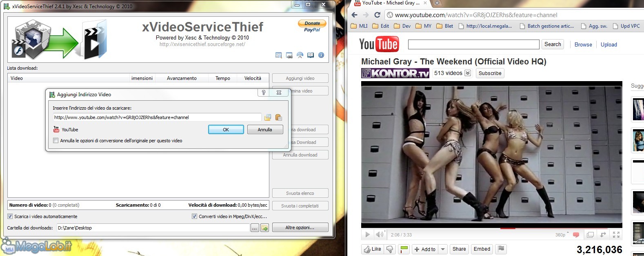Click the video URL input field in the dialog
Image resolution: width=644 pixels, height=256 pixels.
coord(157,117)
